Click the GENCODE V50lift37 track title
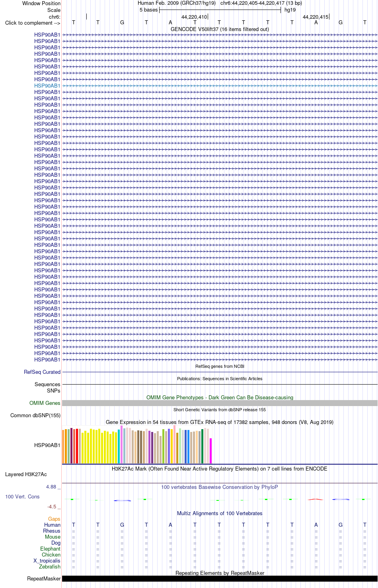378x588 pixels. click(x=220, y=29)
